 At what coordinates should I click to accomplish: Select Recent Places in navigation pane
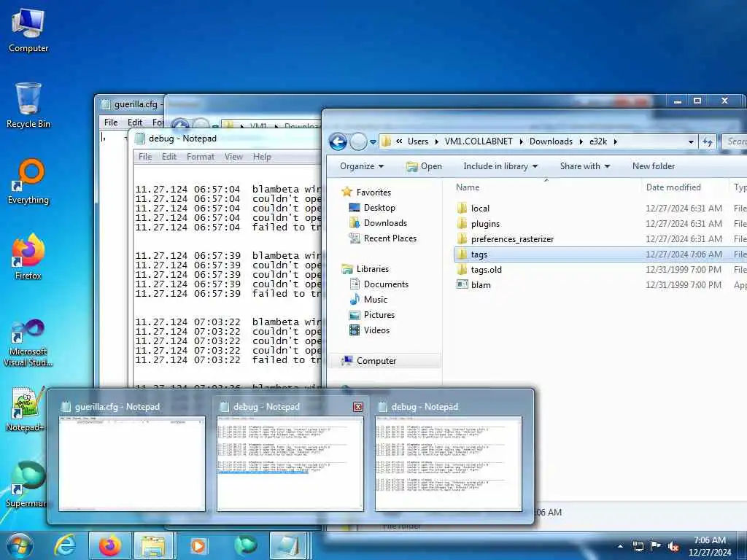coord(390,238)
